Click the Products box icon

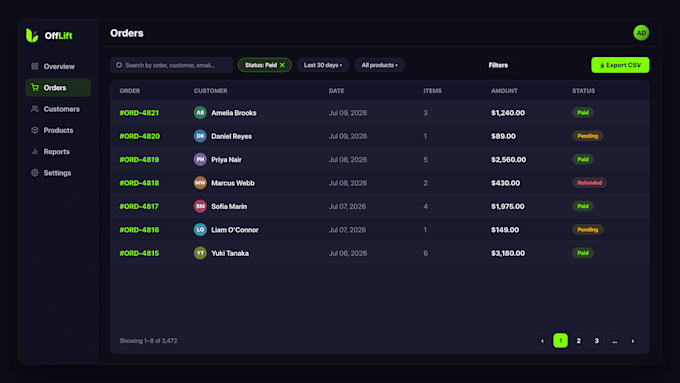click(35, 130)
